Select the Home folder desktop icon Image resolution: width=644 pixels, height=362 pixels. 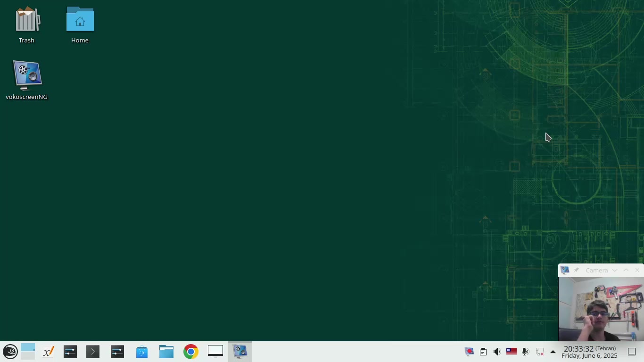80,25
